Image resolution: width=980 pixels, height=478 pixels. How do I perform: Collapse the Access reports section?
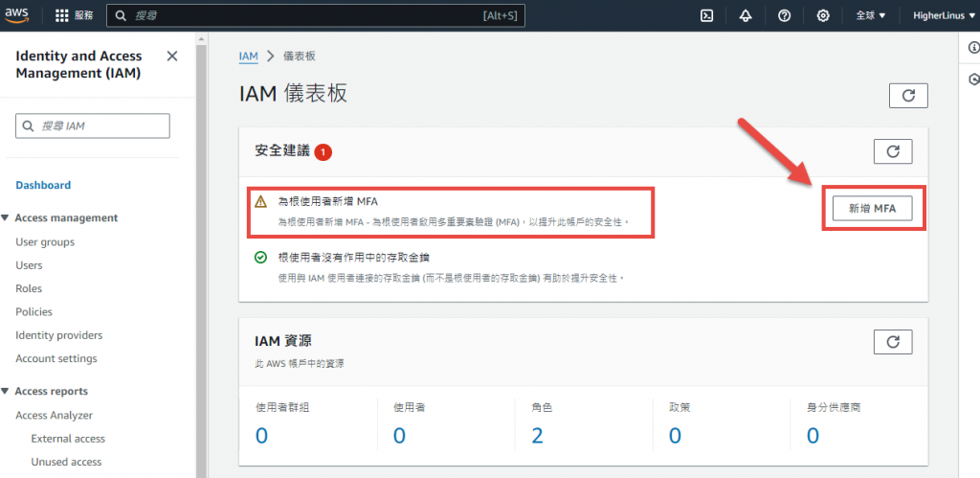[x=5, y=391]
